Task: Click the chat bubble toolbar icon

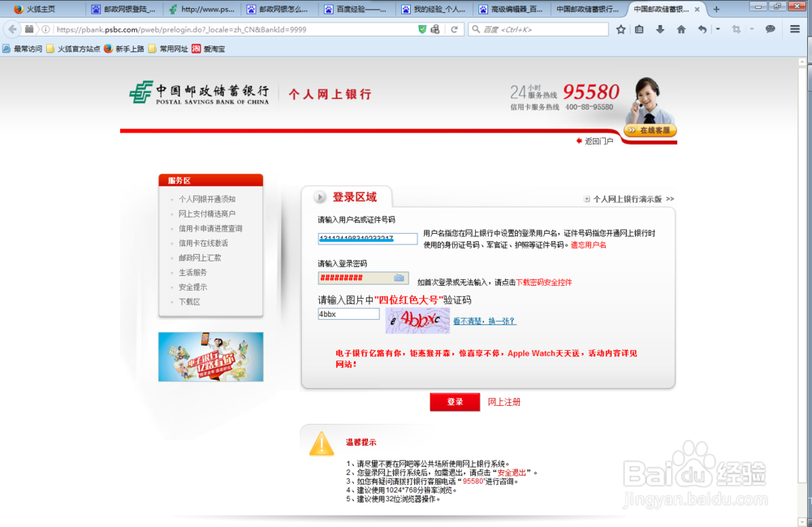Action: coord(770,29)
